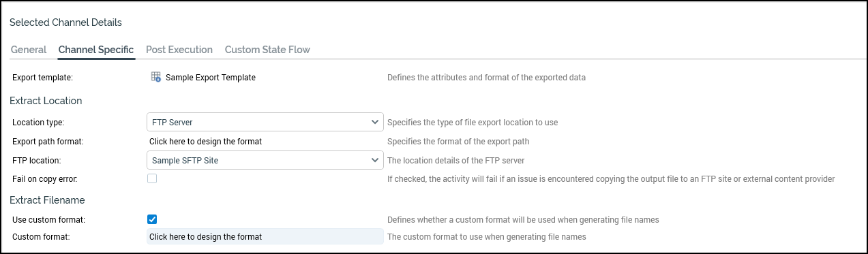The image size is (868, 254).
Task: Click the Fail on copy error label
Action: pos(45,179)
